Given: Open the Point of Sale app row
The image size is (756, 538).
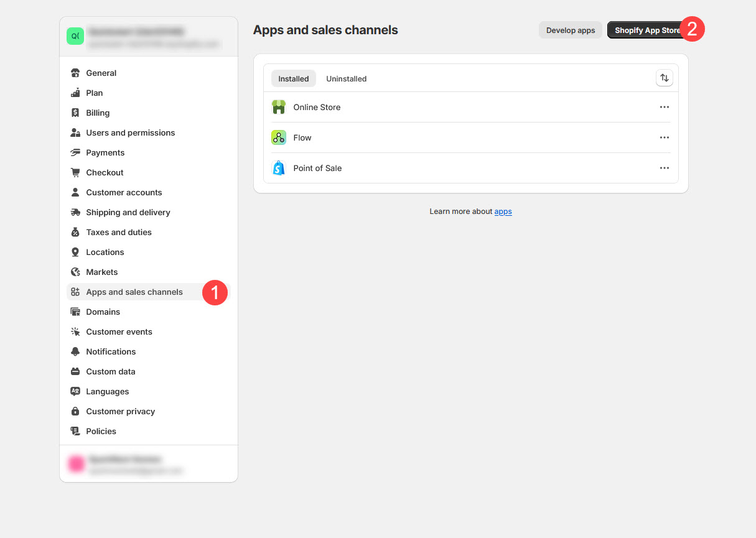Looking at the screenshot, I should (x=317, y=168).
